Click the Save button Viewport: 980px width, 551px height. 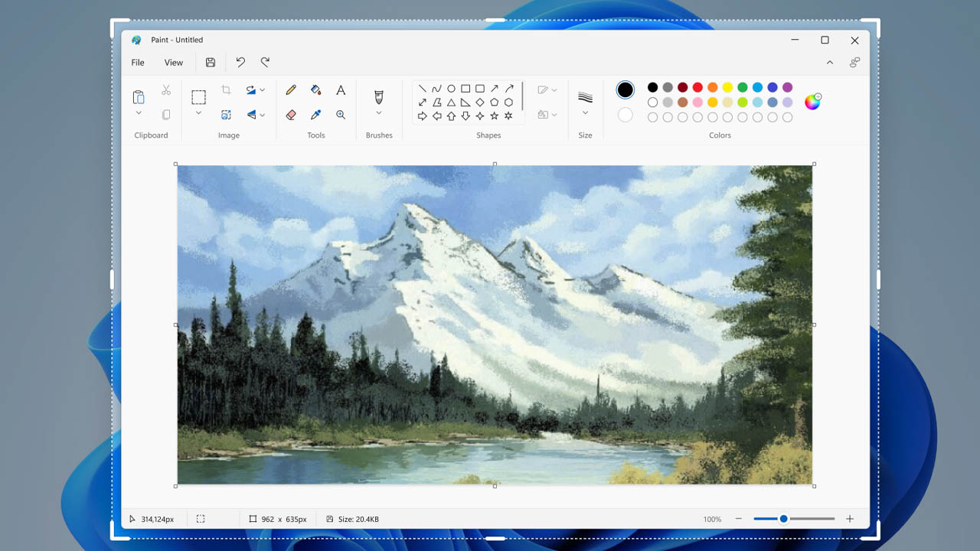coord(210,62)
